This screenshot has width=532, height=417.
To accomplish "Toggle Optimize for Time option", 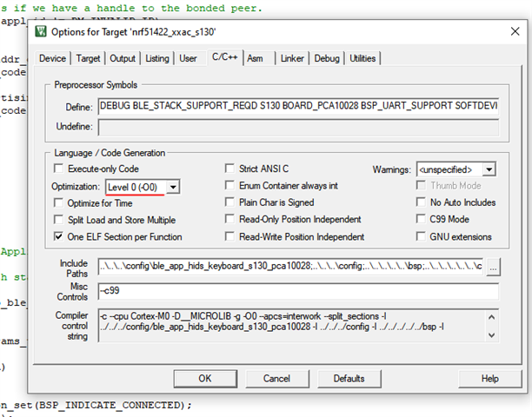I will click(59, 202).
